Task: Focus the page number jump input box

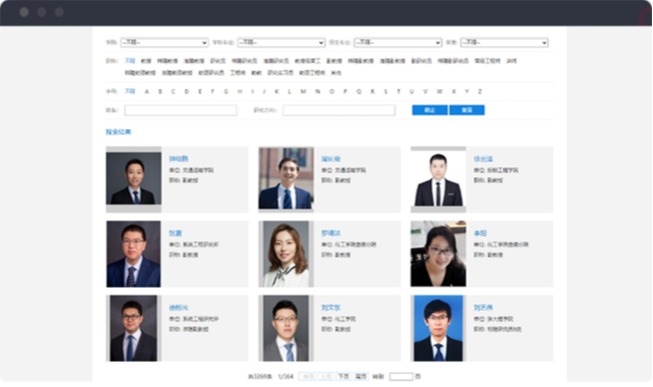Action: tap(401, 377)
